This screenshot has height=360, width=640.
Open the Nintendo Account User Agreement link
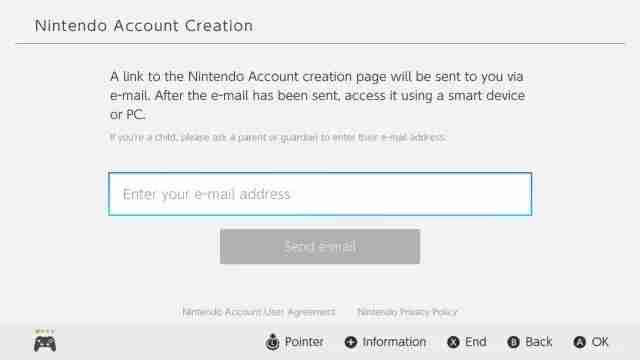click(259, 312)
